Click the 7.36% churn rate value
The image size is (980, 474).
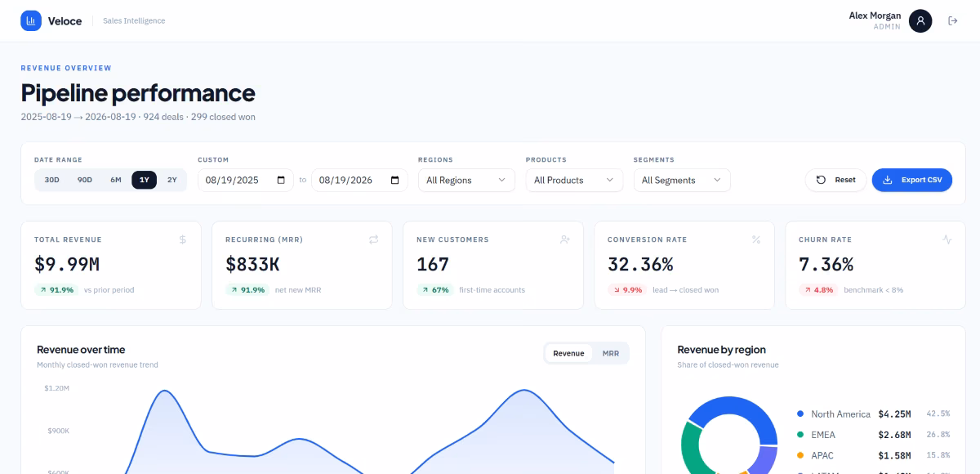click(826, 264)
